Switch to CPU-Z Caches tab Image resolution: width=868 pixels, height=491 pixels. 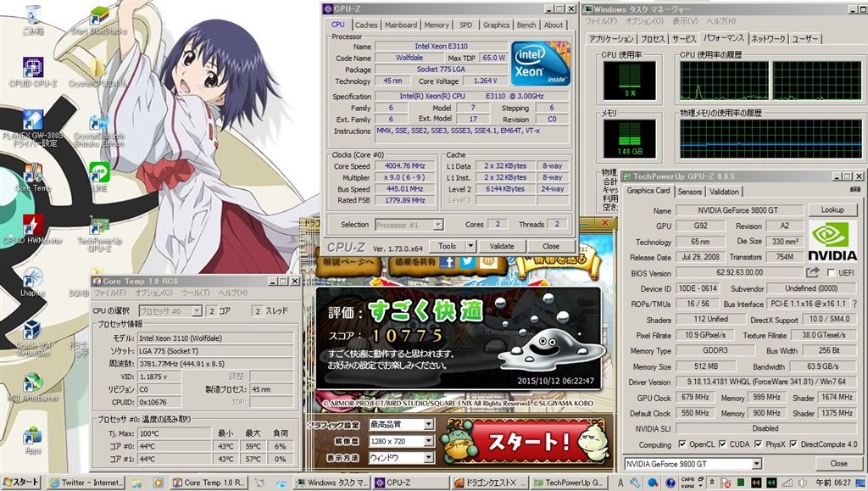tap(366, 25)
